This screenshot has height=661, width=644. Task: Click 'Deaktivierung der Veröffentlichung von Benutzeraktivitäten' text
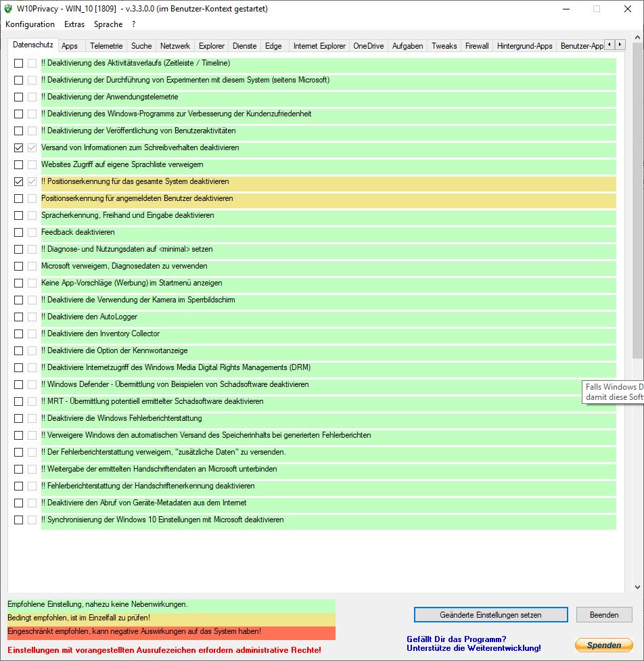(138, 131)
